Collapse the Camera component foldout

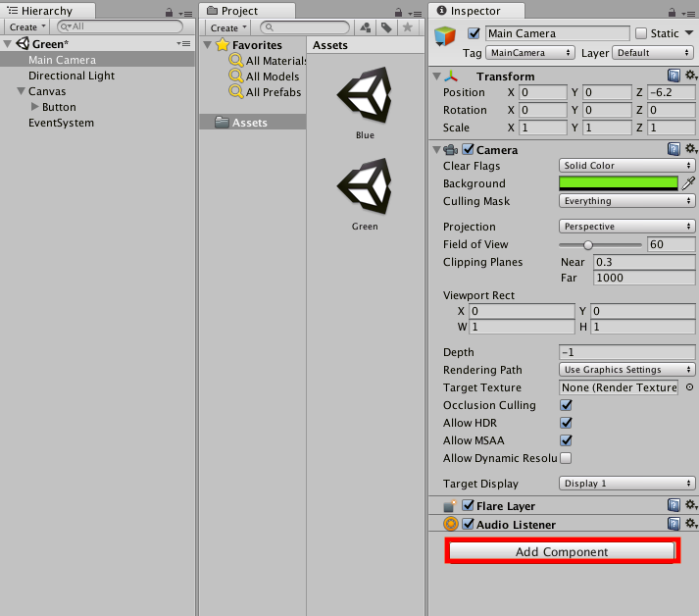pyautogui.click(x=437, y=150)
